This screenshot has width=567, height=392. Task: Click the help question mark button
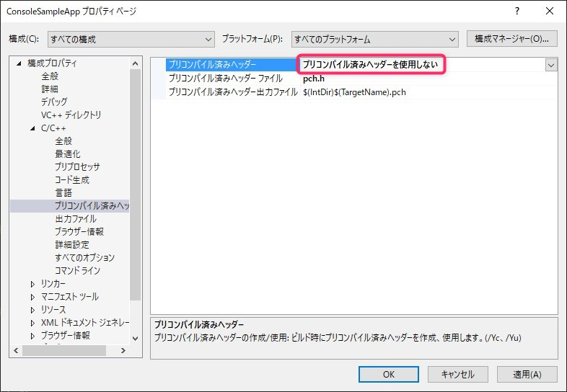coord(517,12)
